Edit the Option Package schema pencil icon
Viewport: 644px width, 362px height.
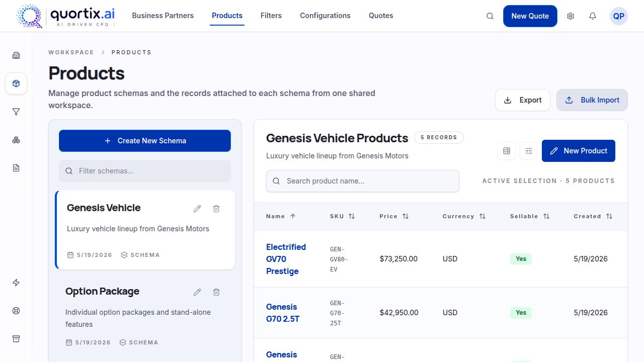click(197, 292)
